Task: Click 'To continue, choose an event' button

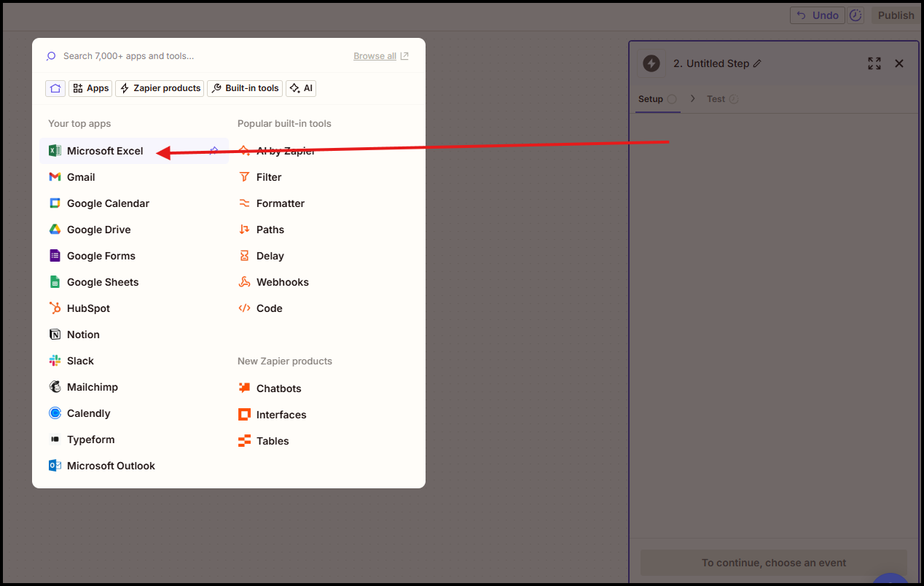Action: click(x=774, y=563)
